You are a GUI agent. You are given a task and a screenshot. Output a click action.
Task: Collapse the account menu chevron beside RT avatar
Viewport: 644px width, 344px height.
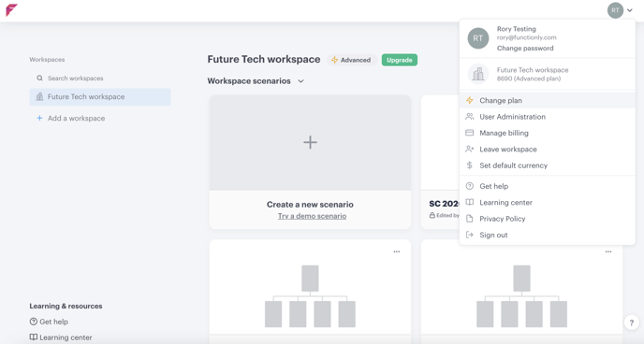(630, 10)
